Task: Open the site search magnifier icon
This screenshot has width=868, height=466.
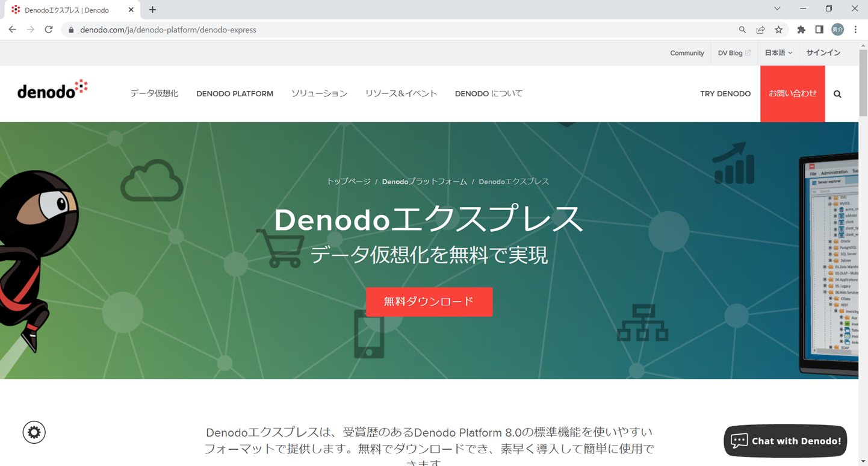Action: [837, 93]
